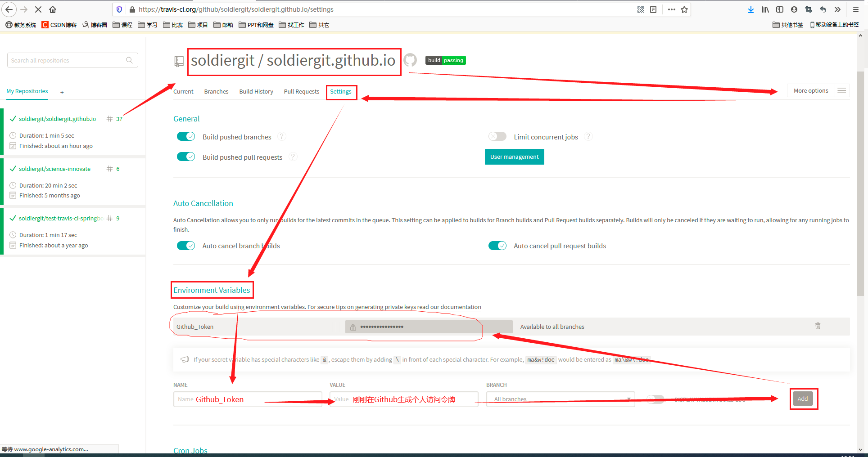Viewport: 868px width, 457px height.
Task: Disable Auto cancel pull request builds
Action: click(497, 246)
